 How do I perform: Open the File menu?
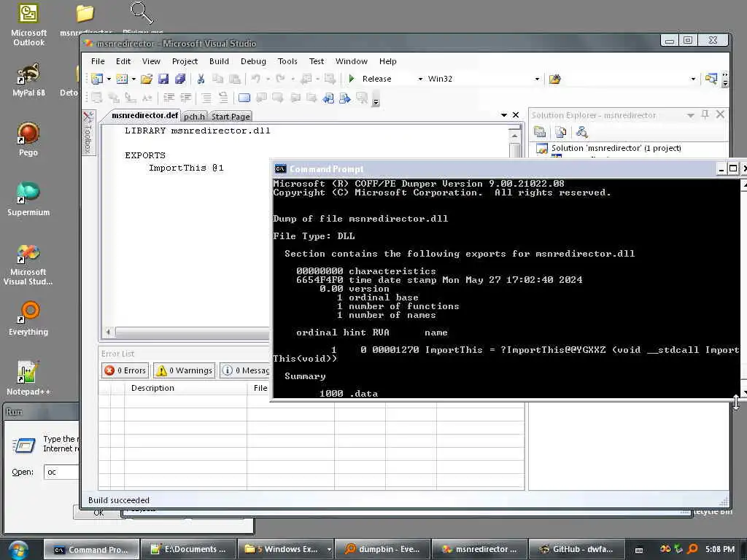(x=98, y=61)
